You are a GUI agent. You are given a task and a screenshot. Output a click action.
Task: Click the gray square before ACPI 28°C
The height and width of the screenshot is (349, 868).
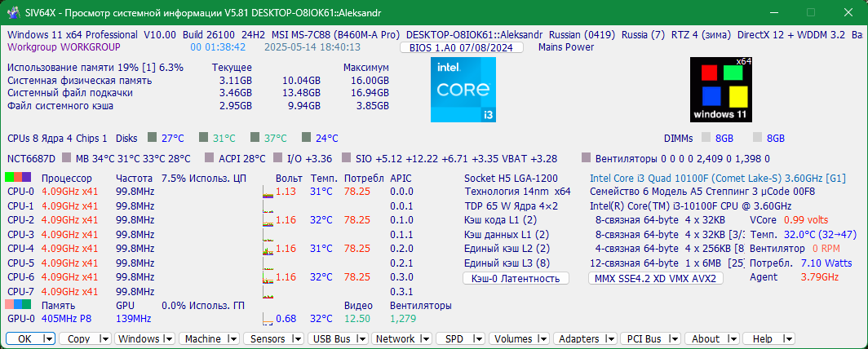point(209,158)
